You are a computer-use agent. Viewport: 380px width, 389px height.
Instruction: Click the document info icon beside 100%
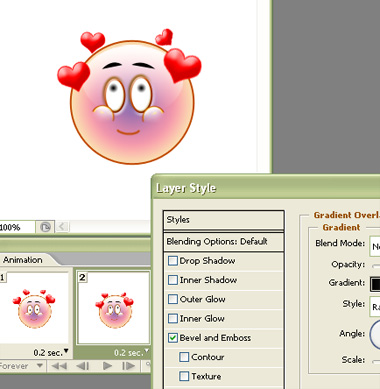click(x=45, y=227)
